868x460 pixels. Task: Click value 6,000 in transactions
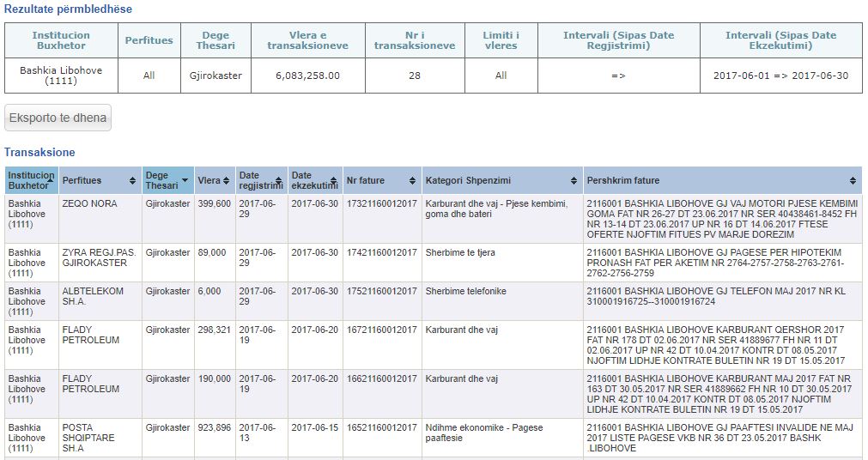point(209,291)
